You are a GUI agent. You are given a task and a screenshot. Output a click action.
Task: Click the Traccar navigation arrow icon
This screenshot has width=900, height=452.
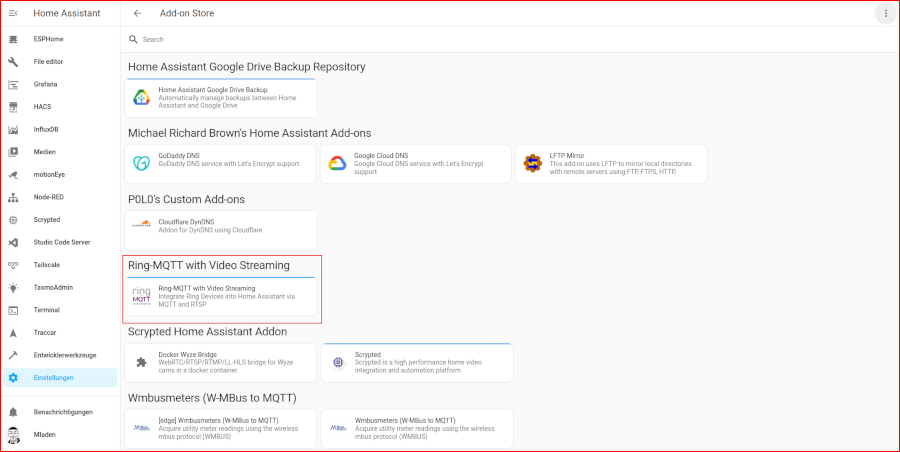pos(13,333)
